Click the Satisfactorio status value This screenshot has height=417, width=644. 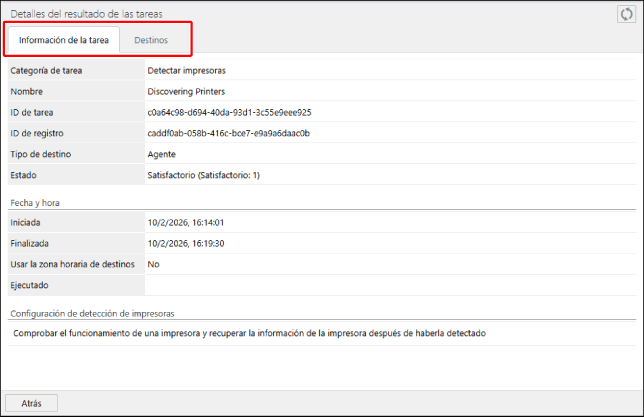click(x=203, y=175)
